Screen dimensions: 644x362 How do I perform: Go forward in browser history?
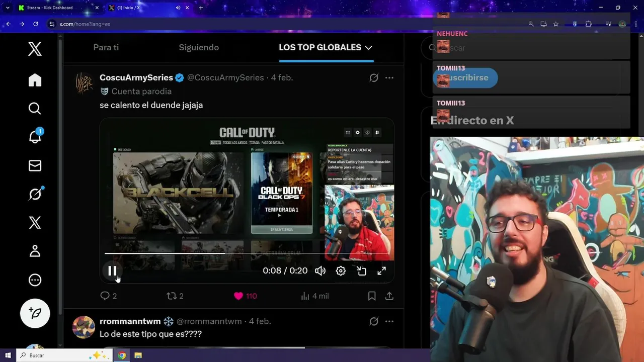[x=22, y=24]
